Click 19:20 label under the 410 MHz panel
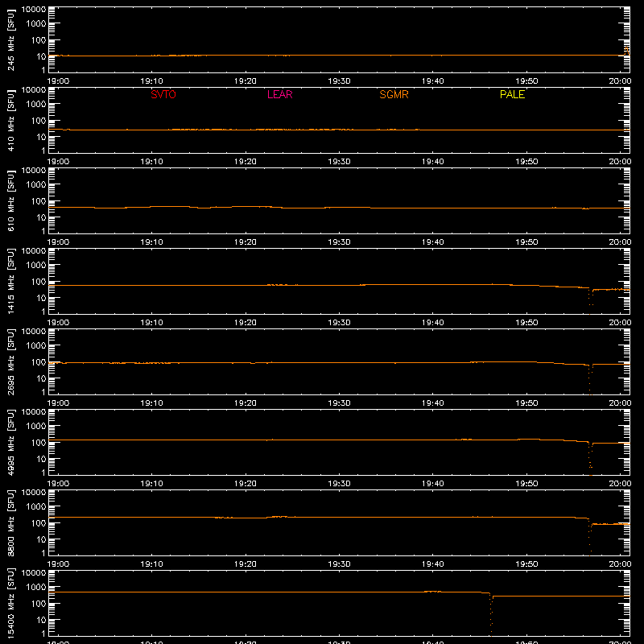The height and width of the screenshot is (644, 644). click(246, 162)
